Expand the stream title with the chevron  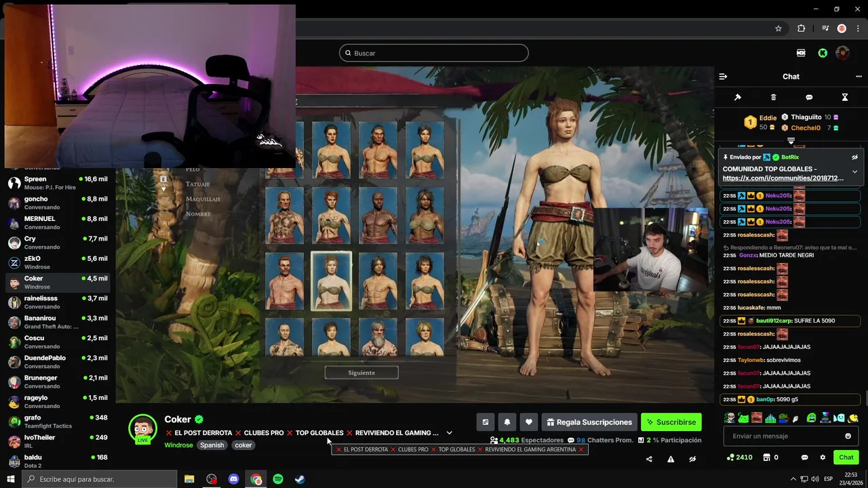tap(449, 433)
